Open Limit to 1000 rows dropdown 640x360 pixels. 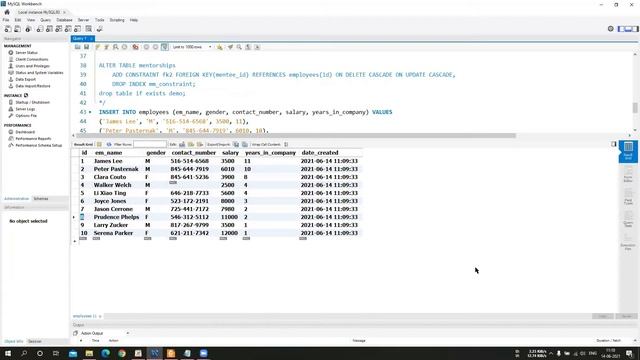pos(192,47)
